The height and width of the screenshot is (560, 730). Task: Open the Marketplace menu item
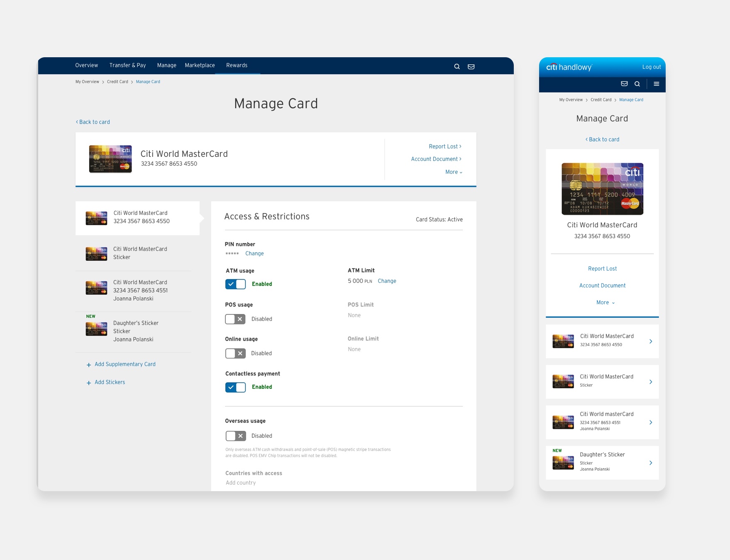200,65
